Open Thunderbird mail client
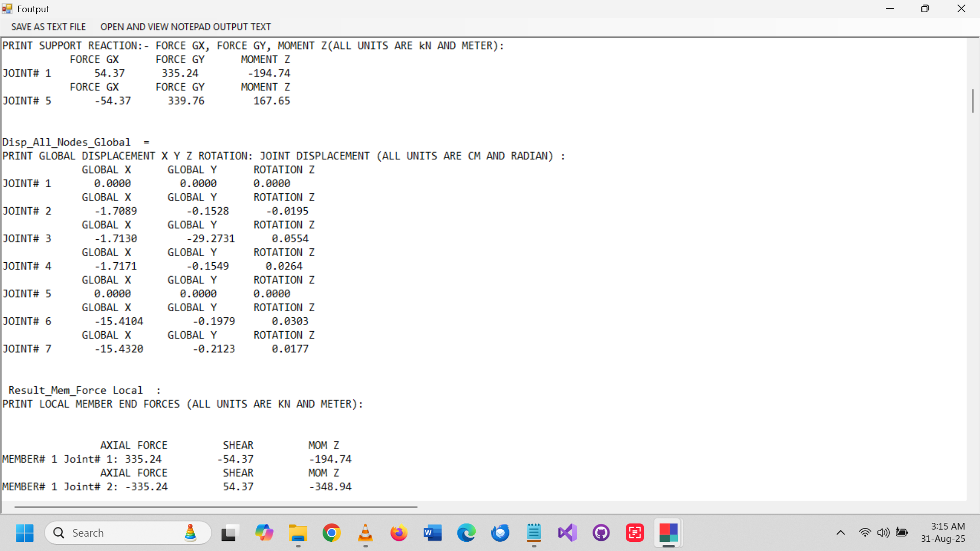 point(500,533)
